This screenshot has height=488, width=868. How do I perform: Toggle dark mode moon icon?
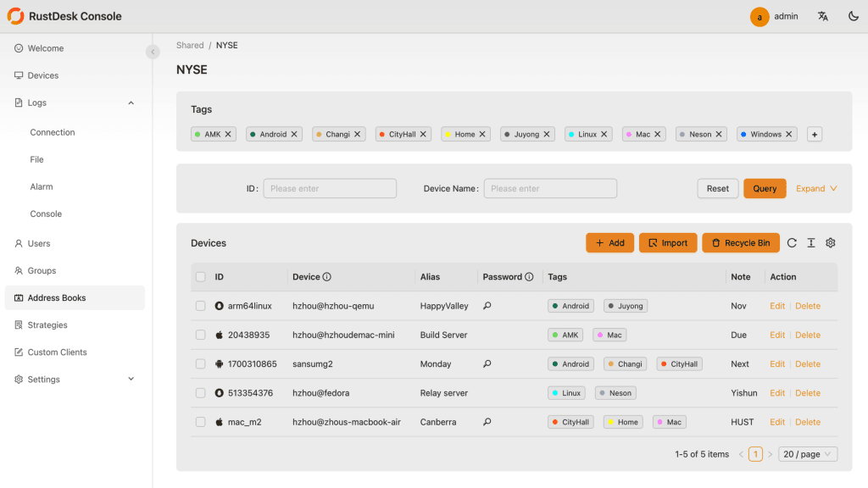[853, 16]
